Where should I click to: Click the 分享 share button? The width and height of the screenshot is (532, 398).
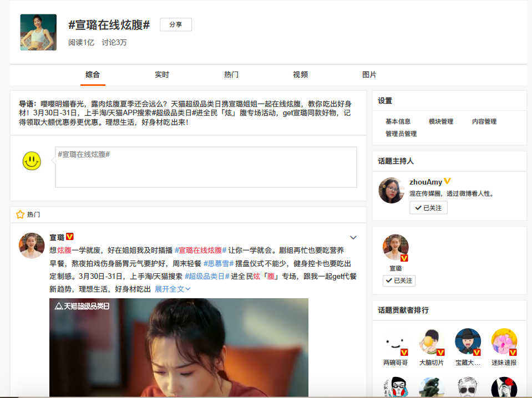(x=176, y=24)
